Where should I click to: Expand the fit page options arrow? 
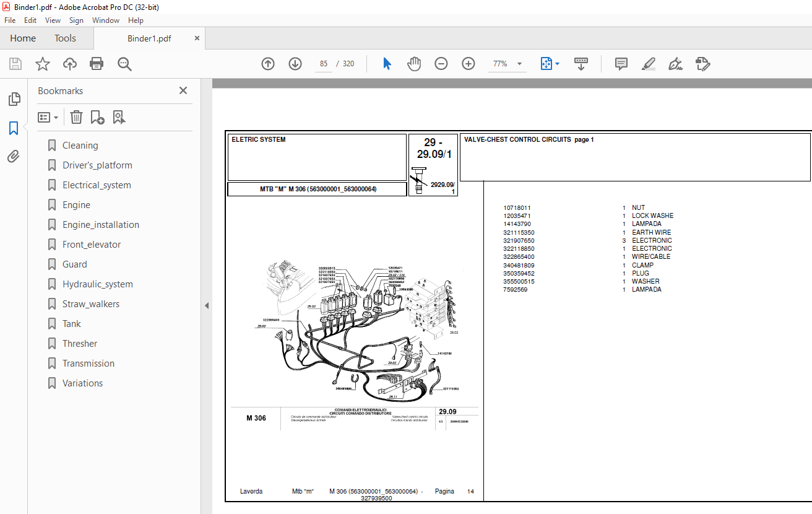pos(558,64)
